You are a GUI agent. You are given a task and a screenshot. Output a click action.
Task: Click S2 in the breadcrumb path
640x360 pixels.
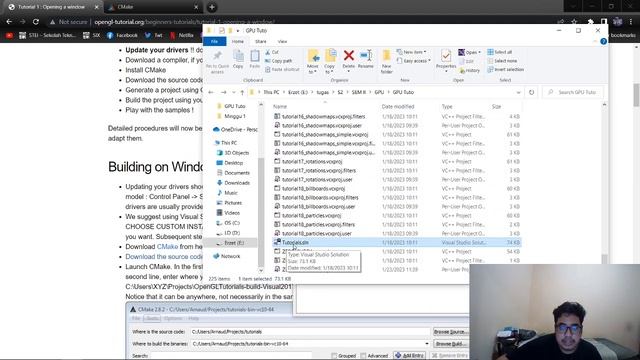point(340,92)
